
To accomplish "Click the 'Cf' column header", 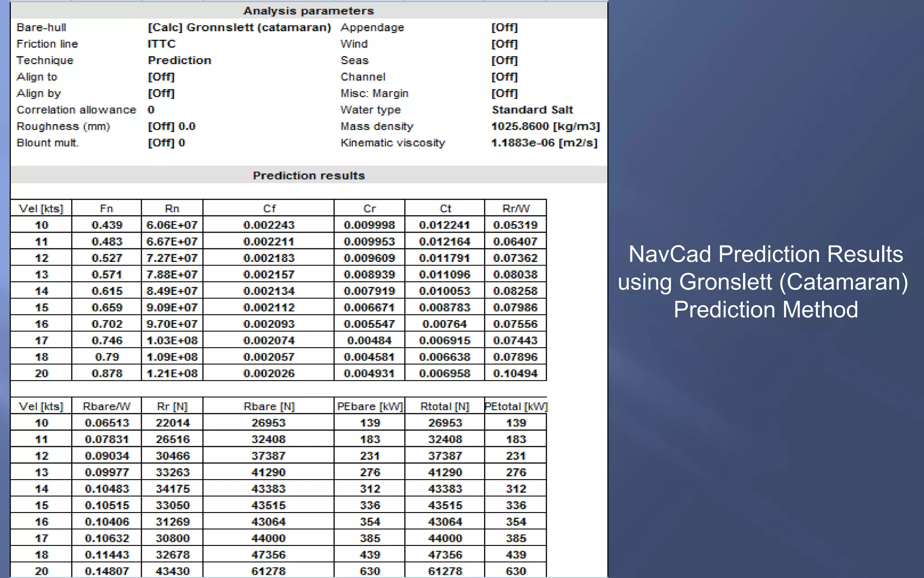I will [x=269, y=209].
